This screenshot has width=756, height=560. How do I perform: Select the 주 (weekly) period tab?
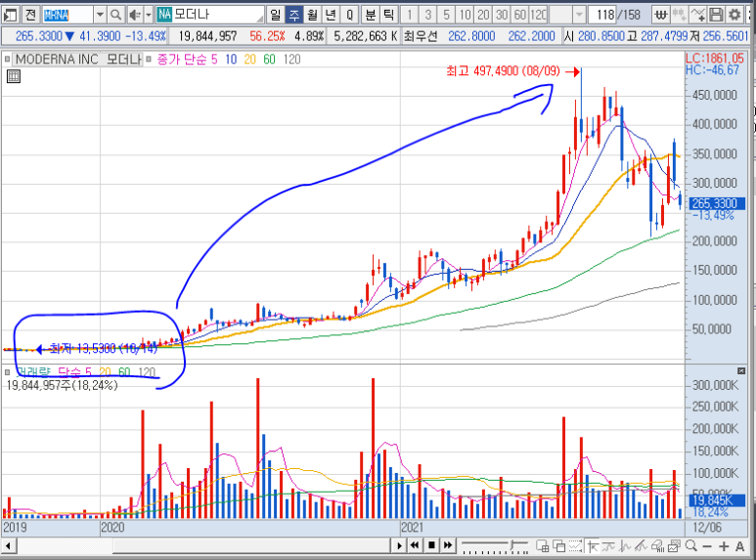[x=293, y=15]
